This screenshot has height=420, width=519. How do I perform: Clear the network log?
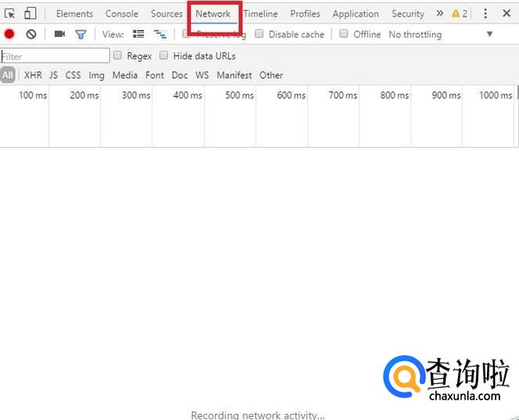click(31, 34)
